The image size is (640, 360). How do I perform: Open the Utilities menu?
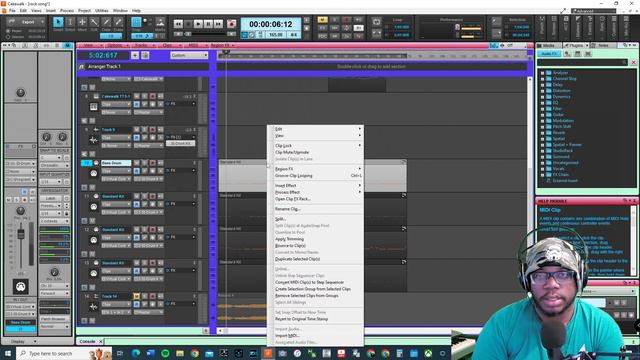pos(102,10)
